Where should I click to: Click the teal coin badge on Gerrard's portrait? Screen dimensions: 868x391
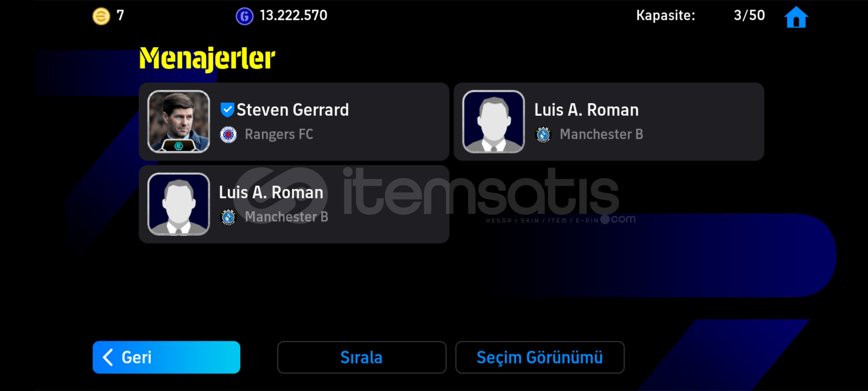[179, 146]
